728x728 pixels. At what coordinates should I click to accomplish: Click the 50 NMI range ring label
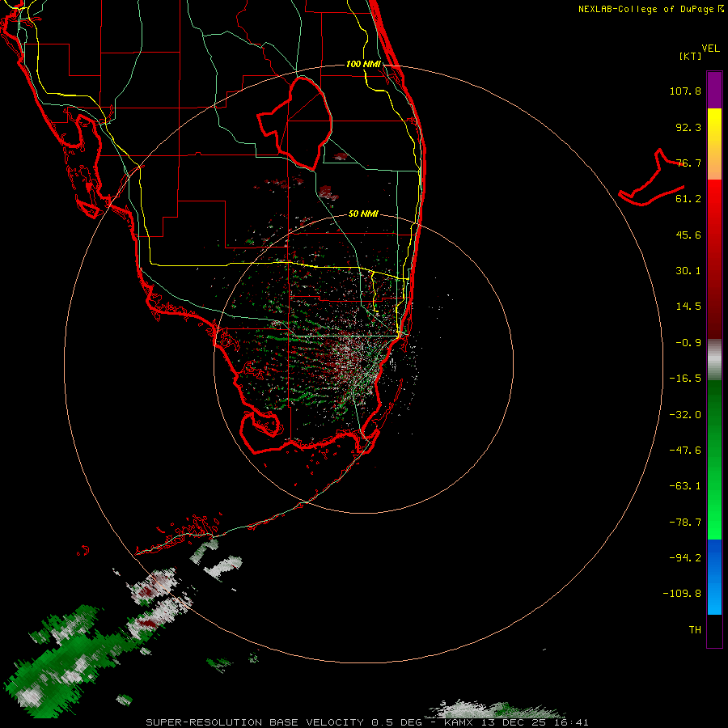pos(363,214)
